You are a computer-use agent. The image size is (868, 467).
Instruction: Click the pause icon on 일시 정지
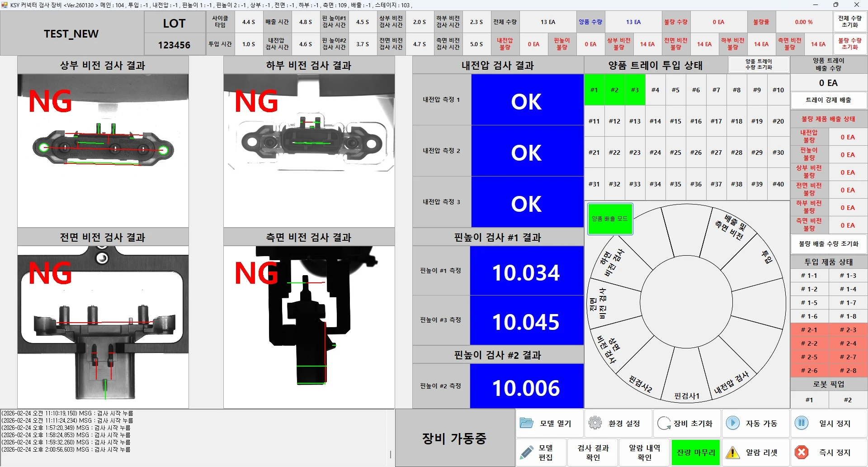(x=802, y=423)
